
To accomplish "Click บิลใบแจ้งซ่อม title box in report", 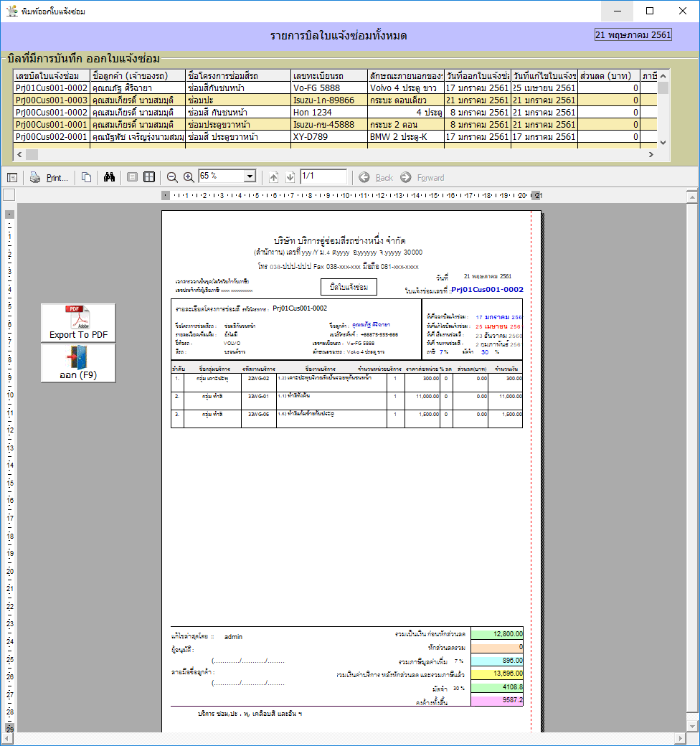I will 349,287.
